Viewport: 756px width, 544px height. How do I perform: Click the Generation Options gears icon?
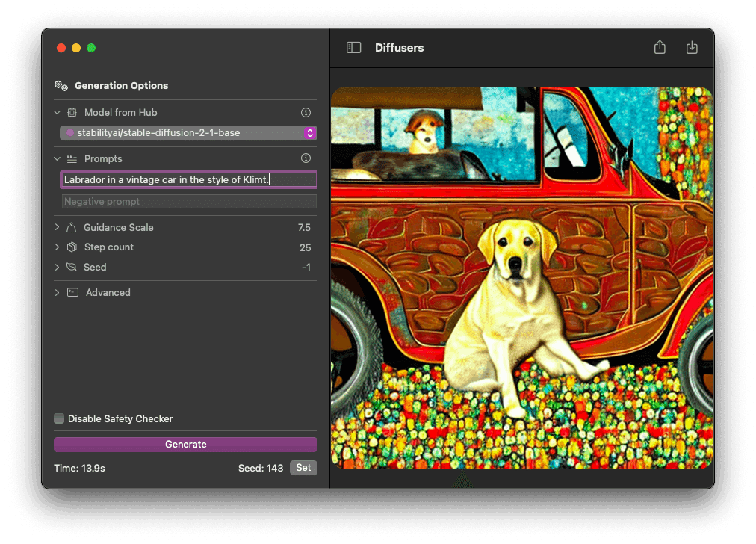click(x=61, y=86)
